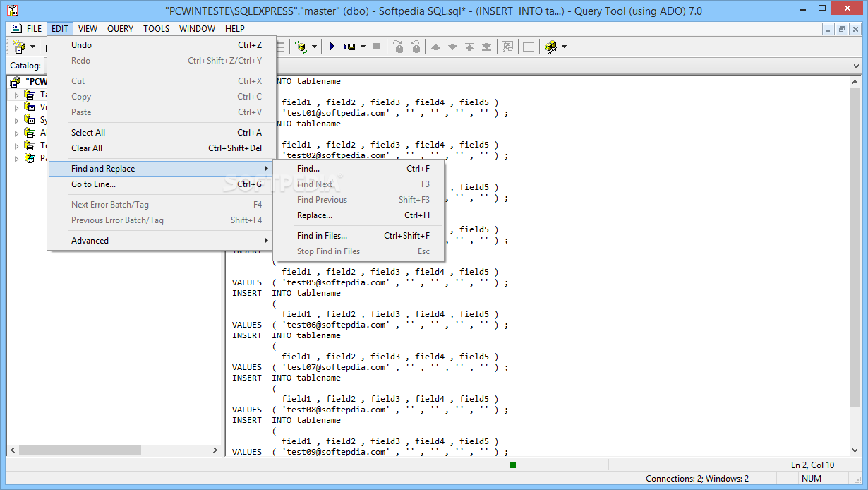The image size is (868, 490).
Task: Click the app icon in title bar
Action: [x=12, y=10]
